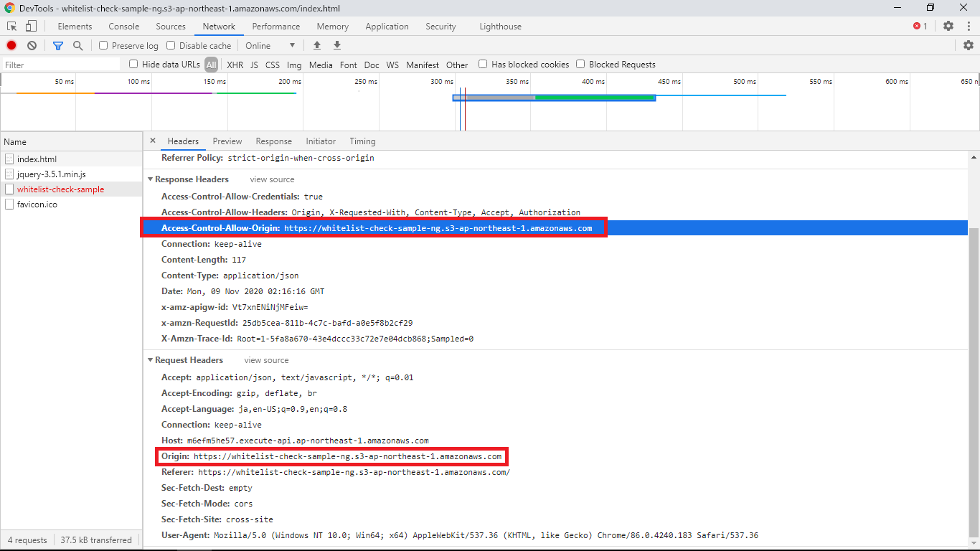Click the export HAR download arrow
The height and width of the screenshot is (551, 980).
tap(337, 45)
